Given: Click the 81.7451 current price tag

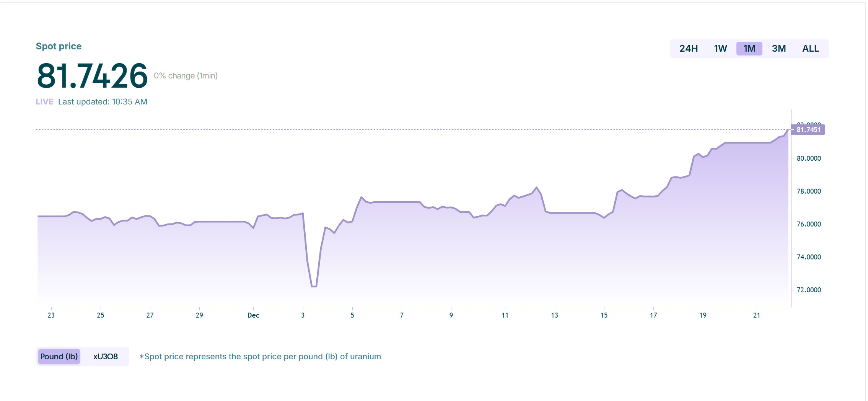Looking at the screenshot, I should tap(808, 130).
